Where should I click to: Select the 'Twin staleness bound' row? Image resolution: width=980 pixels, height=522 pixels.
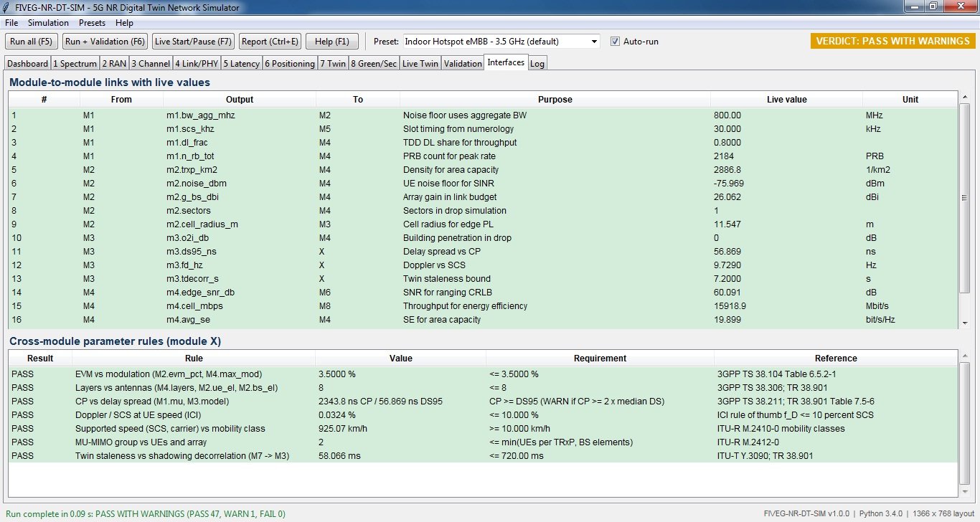pyautogui.click(x=484, y=278)
